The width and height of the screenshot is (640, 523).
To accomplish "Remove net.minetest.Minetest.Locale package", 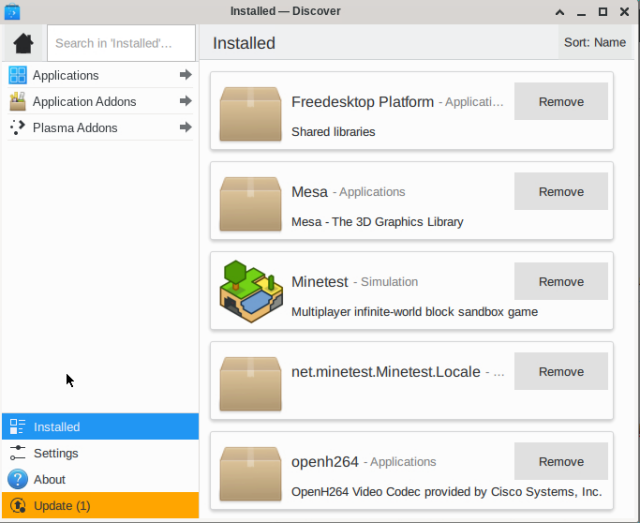I will [x=561, y=372].
